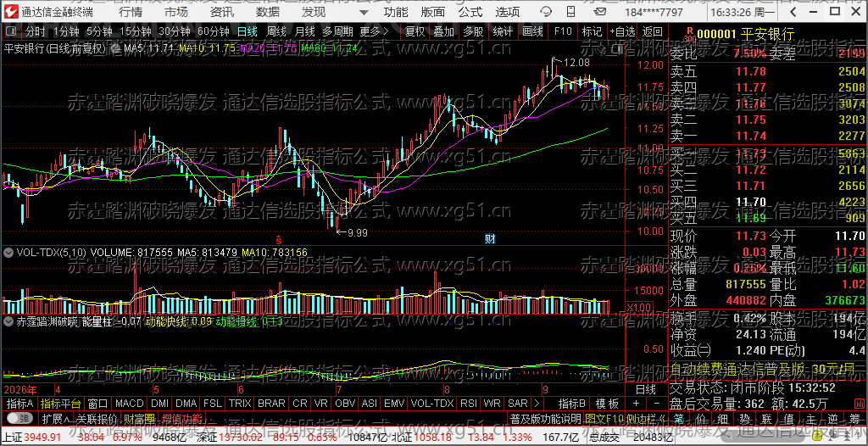Click the 通达信 logo icon in title bar
This screenshot has height=446, width=868.
click(12, 12)
